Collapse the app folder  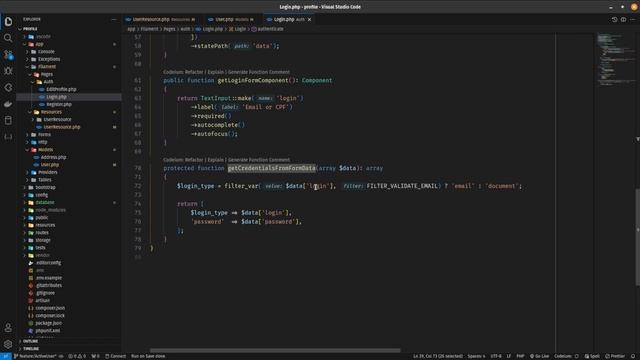pos(39,44)
